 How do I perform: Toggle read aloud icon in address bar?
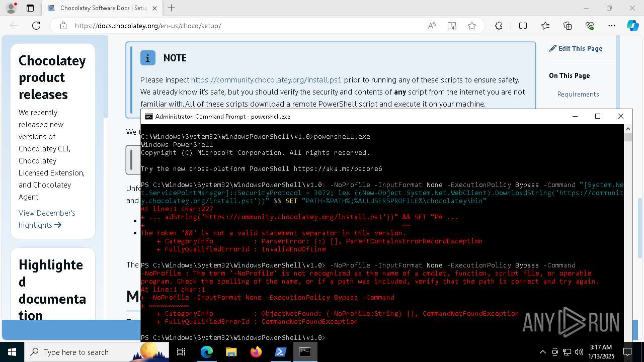pos(432,26)
